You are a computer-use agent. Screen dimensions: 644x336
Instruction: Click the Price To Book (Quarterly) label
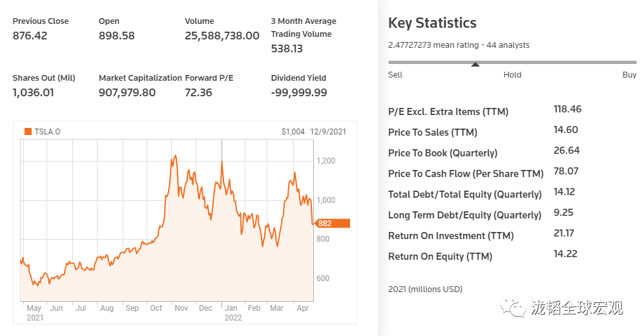point(442,153)
